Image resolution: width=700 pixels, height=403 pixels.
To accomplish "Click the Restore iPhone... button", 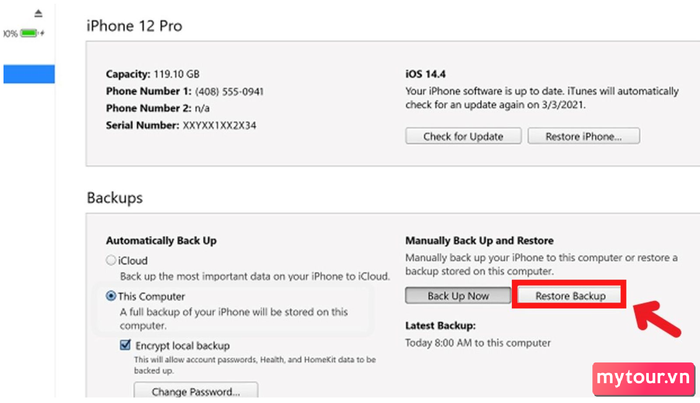I will coord(583,136).
